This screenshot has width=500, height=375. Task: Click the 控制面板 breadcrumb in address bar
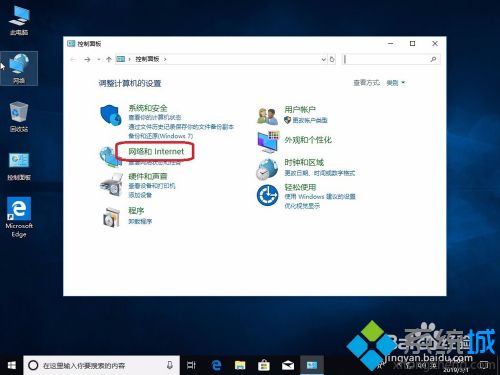pyautogui.click(x=147, y=59)
